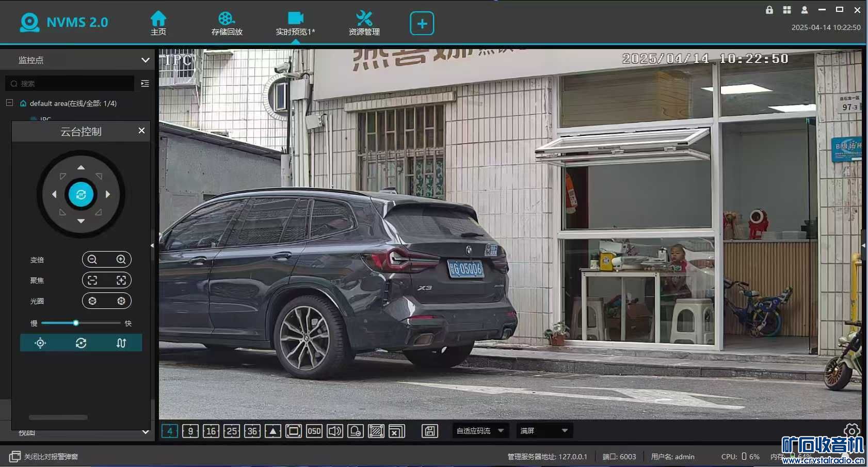Move PTZ camera diagonally up-left
Viewport: 868px width, 467px height.
pos(62,176)
